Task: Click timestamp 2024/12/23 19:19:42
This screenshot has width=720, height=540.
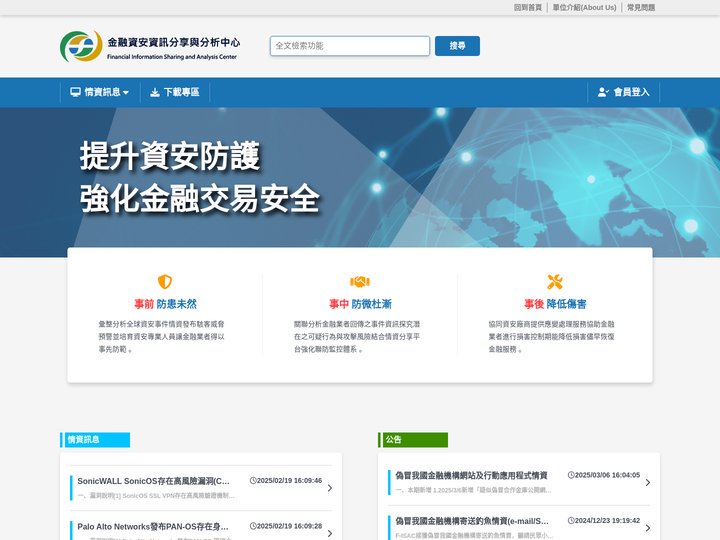Action: (x=608, y=520)
